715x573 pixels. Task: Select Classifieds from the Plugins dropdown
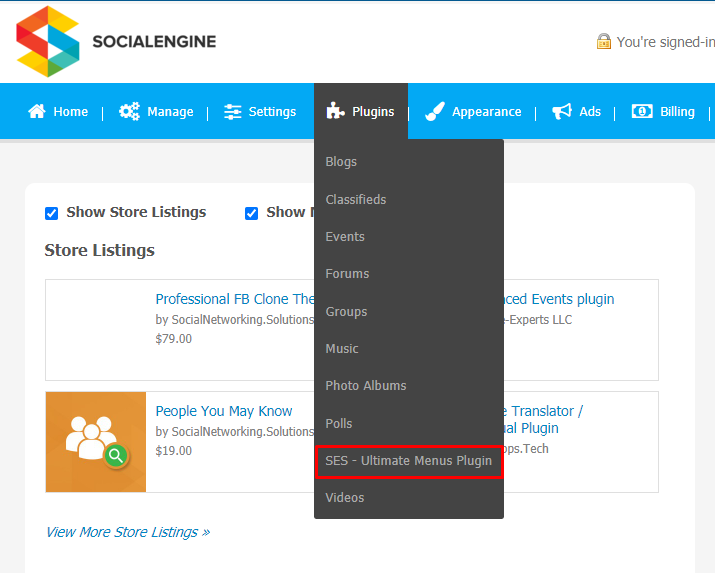(356, 199)
